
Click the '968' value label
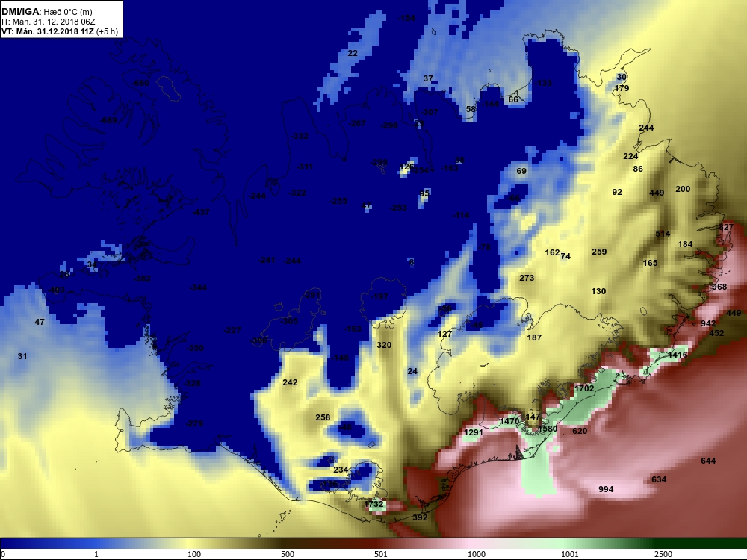point(719,287)
